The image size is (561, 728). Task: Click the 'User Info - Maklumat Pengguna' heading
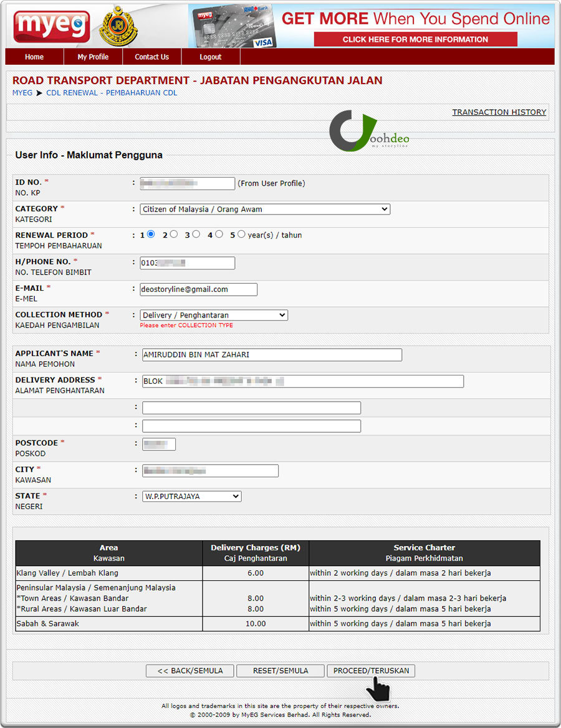(89, 155)
